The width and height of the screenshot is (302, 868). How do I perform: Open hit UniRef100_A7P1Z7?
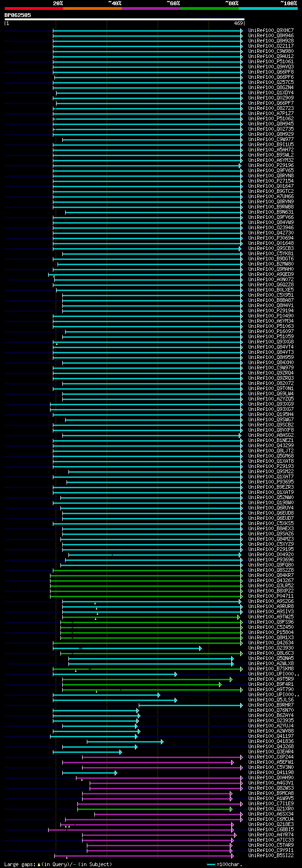click(x=271, y=113)
